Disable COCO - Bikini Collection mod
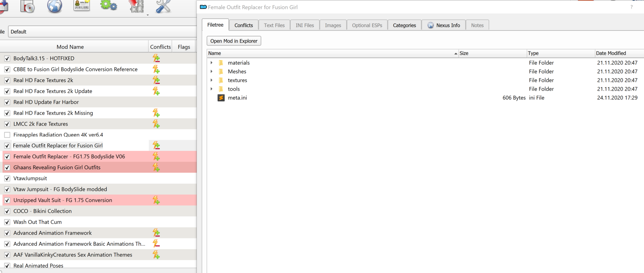 click(7, 211)
